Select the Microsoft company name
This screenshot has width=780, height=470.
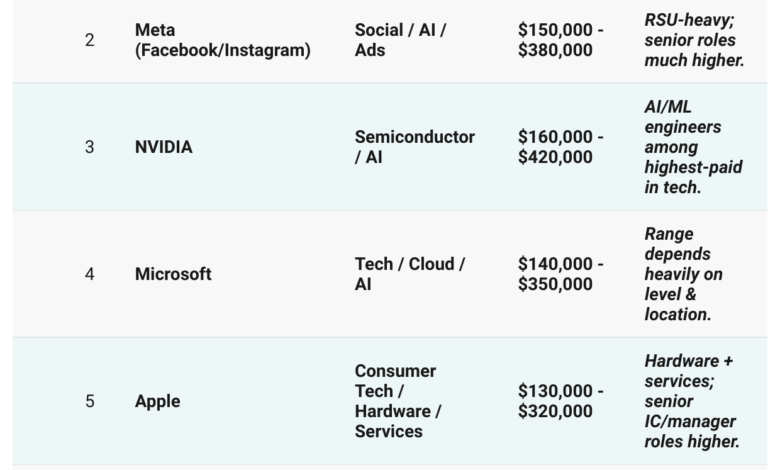(173, 274)
